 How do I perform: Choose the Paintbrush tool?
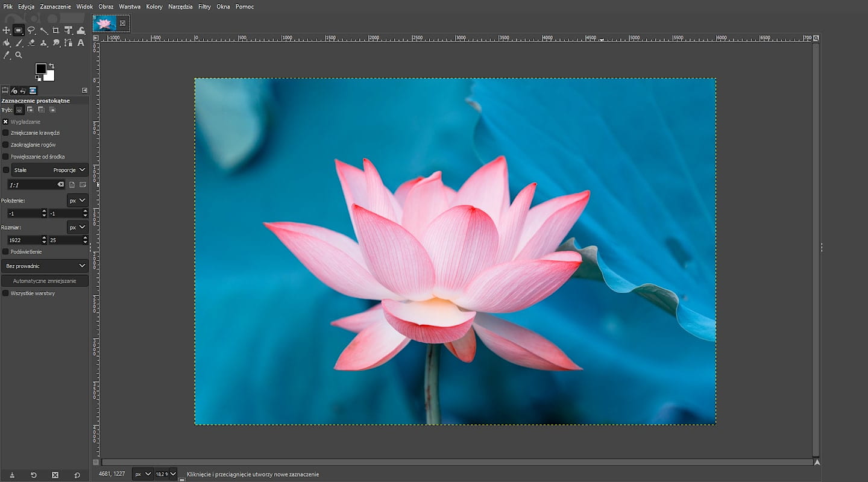(19, 43)
